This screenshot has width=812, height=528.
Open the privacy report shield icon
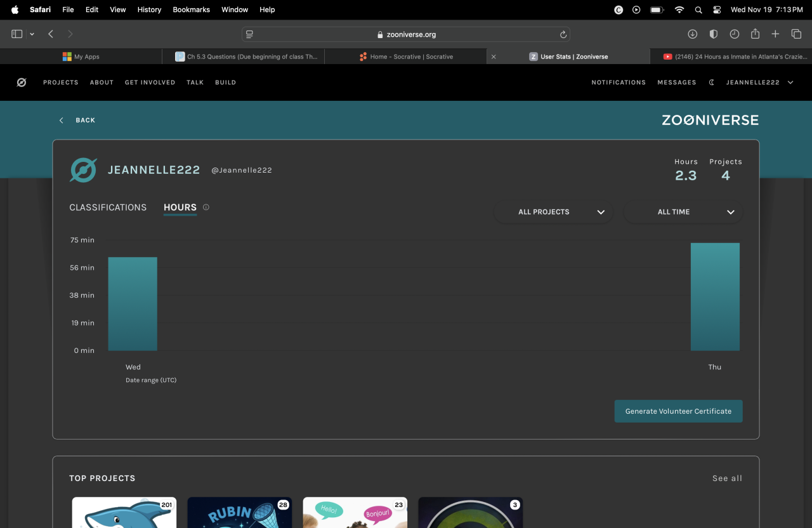pos(714,34)
